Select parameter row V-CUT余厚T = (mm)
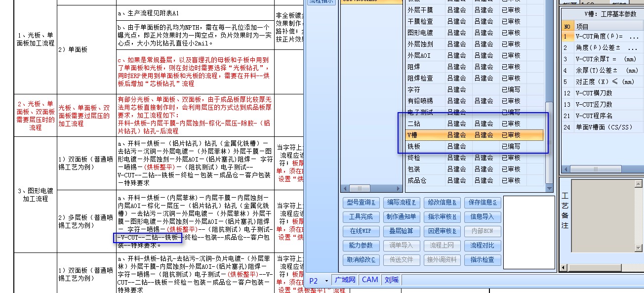644x293 pixels. tap(603, 59)
